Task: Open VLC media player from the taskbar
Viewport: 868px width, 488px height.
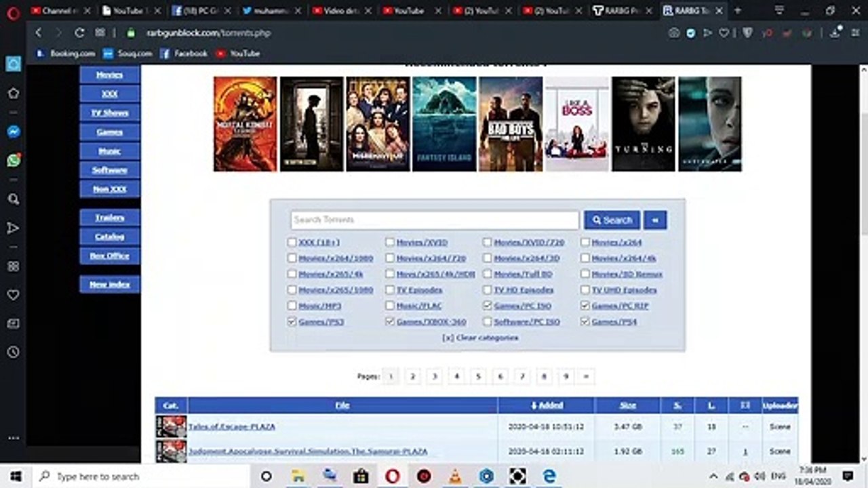Action: click(455, 476)
